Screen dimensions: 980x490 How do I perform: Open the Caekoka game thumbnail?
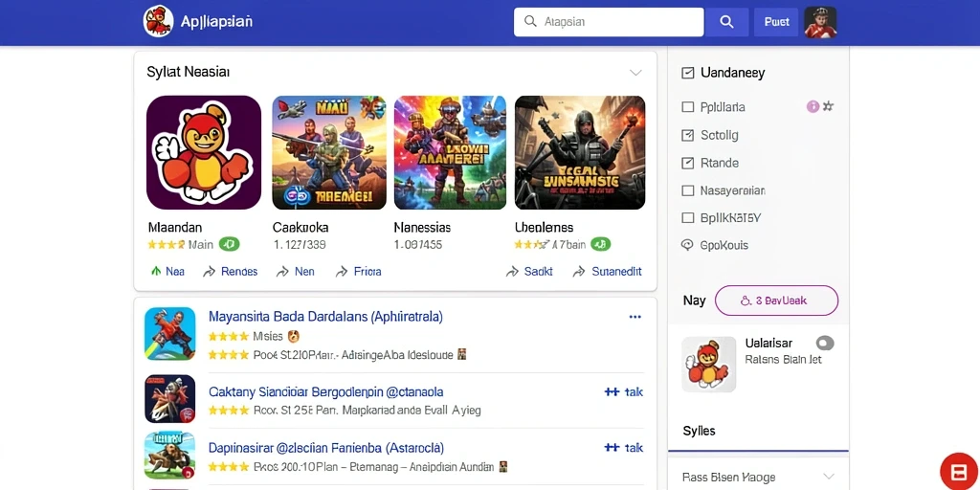[329, 152]
